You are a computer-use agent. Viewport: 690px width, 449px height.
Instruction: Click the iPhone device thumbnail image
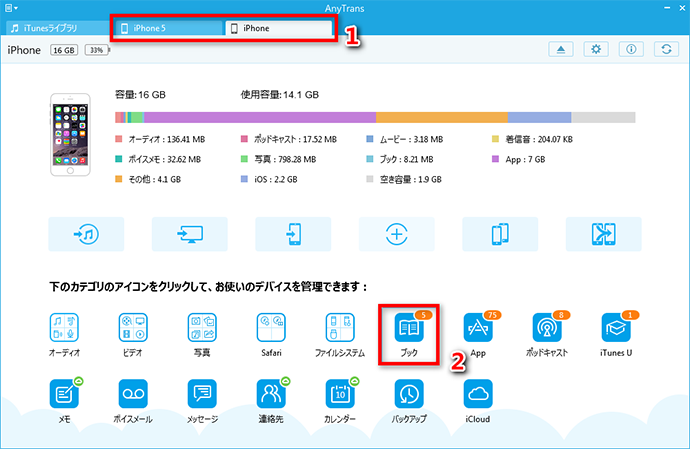pyautogui.click(x=70, y=135)
